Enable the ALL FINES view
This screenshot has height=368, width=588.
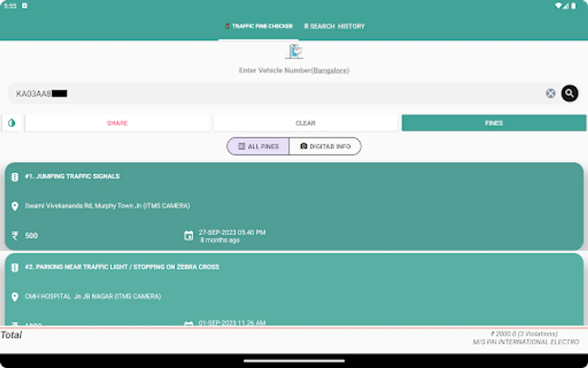pos(258,146)
